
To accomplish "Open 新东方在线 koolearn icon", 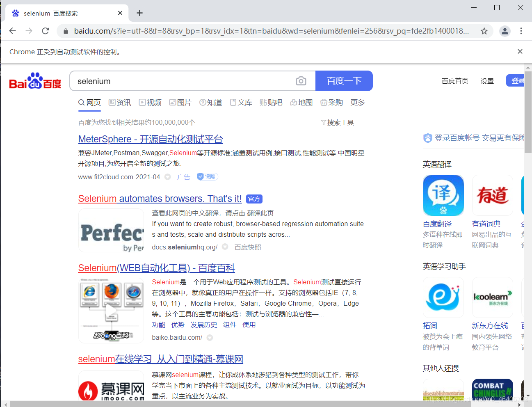I will pyautogui.click(x=493, y=297).
